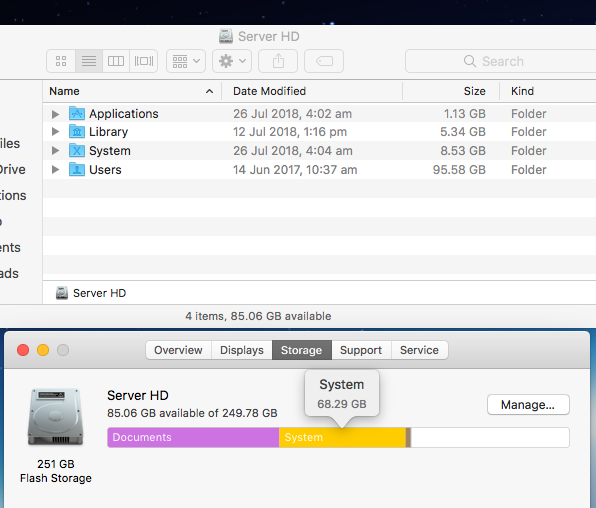Screen dimensions: 596x508
Task: Click the Documents storage bar segment
Action: pos(193,437)
